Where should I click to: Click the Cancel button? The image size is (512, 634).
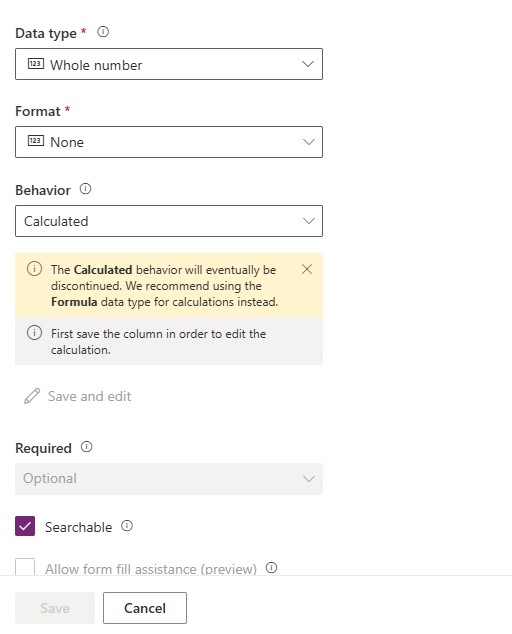145,608
